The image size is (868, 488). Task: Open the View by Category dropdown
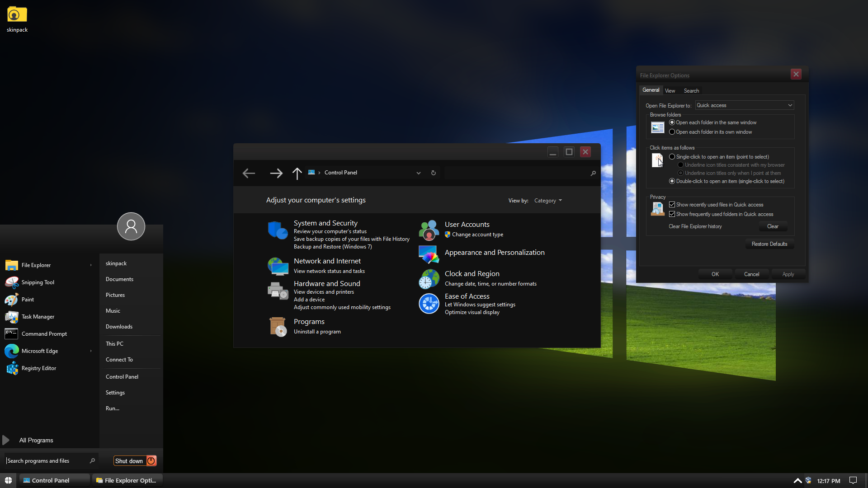[548, 201]
